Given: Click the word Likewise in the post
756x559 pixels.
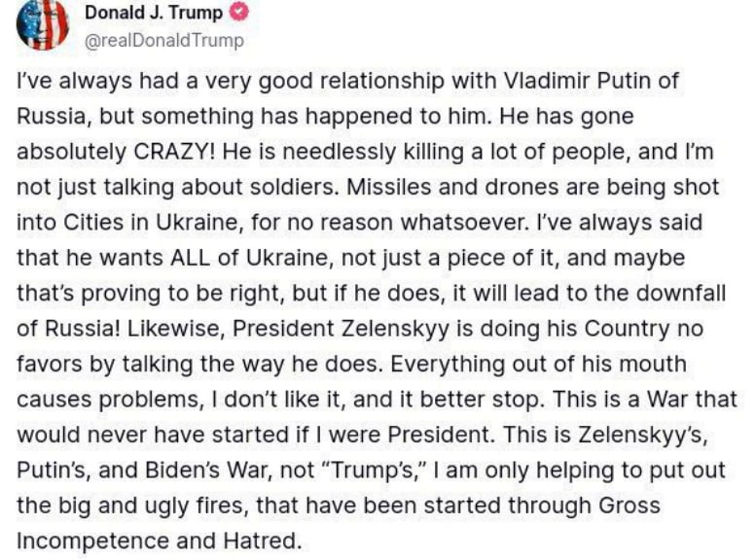Looking at the screenshot, I should click(175, 329).
